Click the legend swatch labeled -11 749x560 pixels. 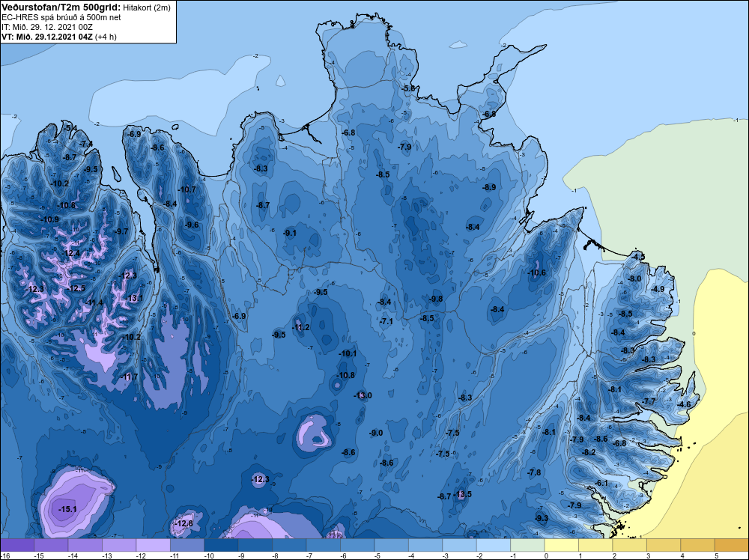tap(187, 545)
